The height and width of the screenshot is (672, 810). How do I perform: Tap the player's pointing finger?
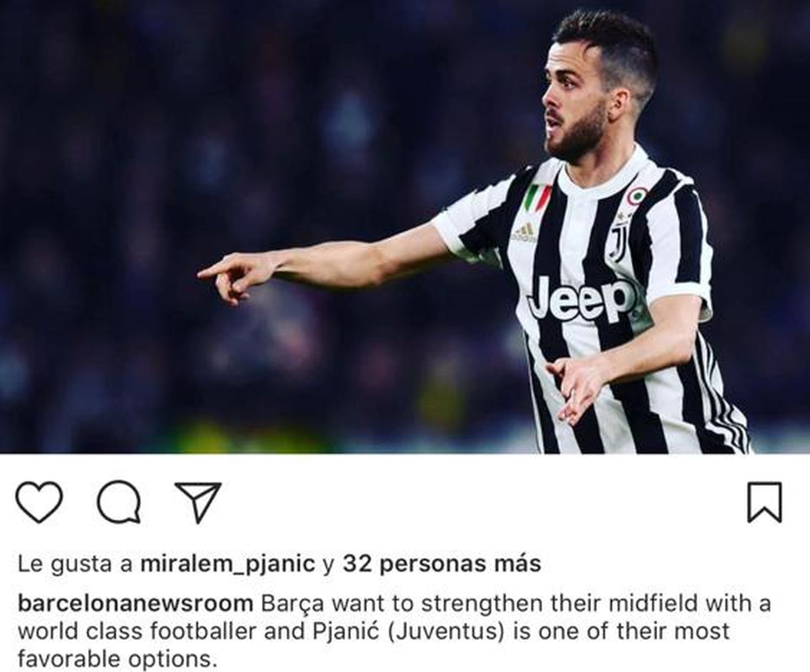[216, 271]
